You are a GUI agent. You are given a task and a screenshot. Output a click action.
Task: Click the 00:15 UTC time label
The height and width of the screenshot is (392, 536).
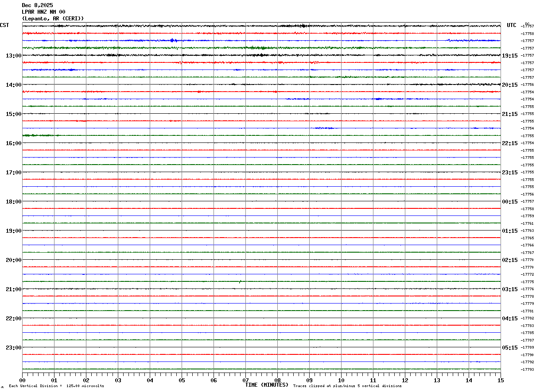pyautogui.click(x=510, y=202)
